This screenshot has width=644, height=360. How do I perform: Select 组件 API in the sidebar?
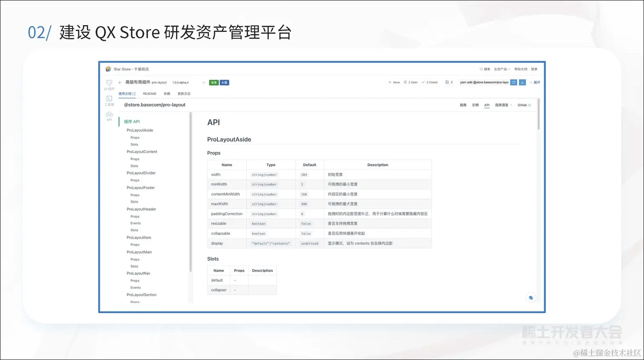click(x=132, y=122)
